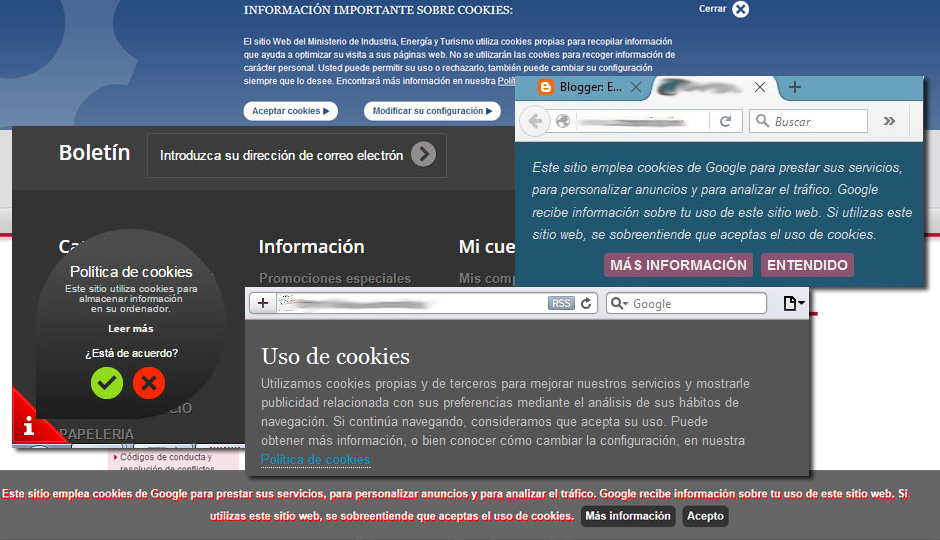
Task: Click the Safari add bookmark plus button
Action: (263, 303)
